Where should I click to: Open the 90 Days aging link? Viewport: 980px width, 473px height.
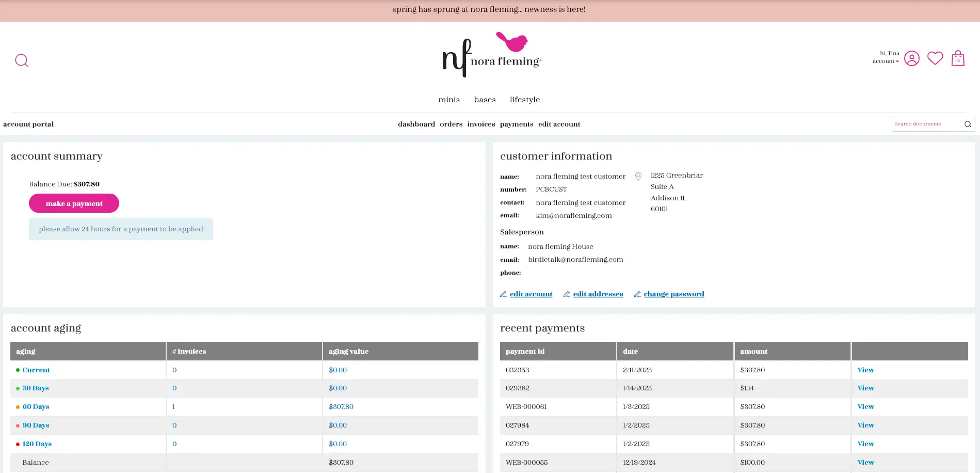[x=36, y=425]
